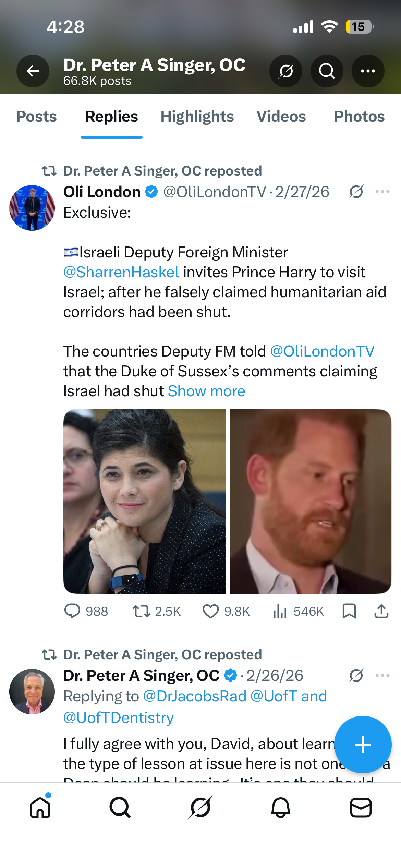View analytics showing 546K views
The height and width of the screenshot is (868, 401).
299,611
